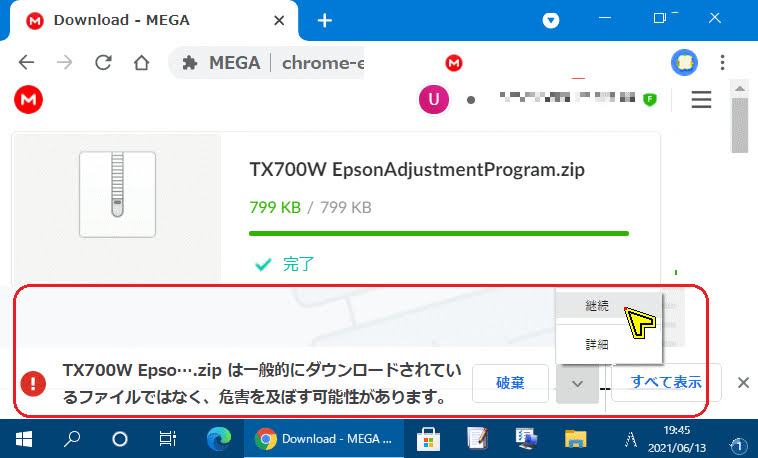The height and width of the screenshot is (458, 758).
Task: Open the user avatar U menu
Action: pyautogui.click(x=434, y=99)
